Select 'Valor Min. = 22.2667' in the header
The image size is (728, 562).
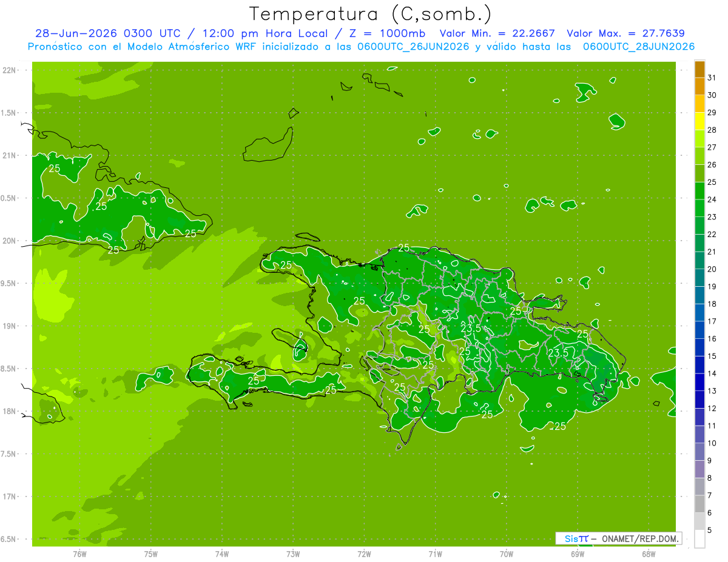497,34
